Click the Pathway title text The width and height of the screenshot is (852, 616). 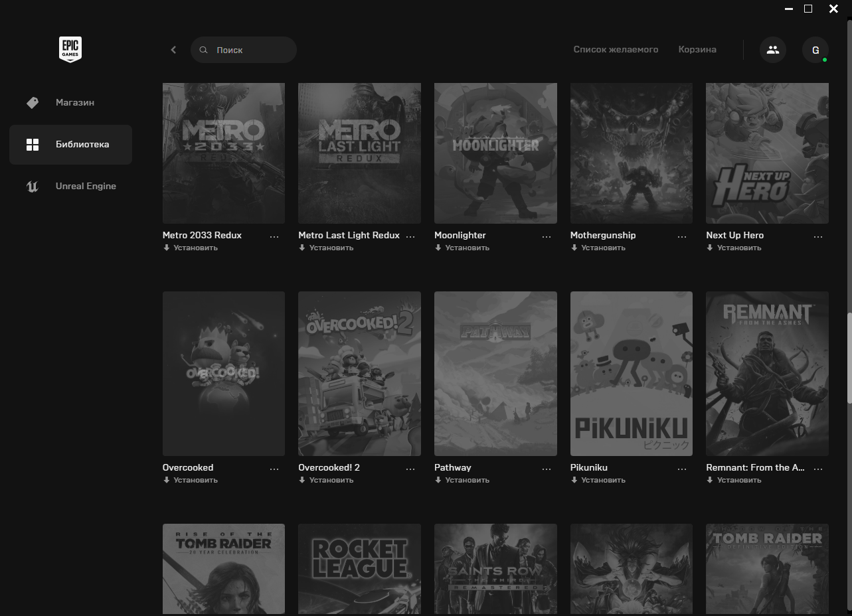pyautogui.click(x=452, y=467)
